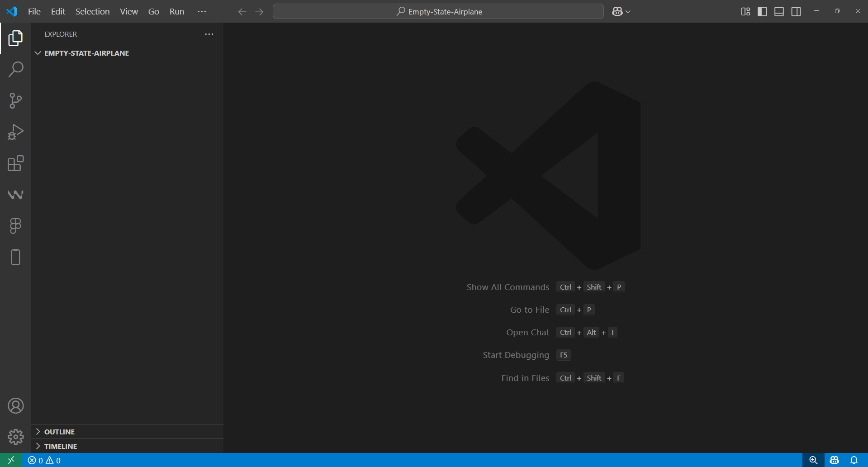This screenshot has width=868, height=467.
Task: Click the EXPLORER panel title
Action: (x=61, y=34)
